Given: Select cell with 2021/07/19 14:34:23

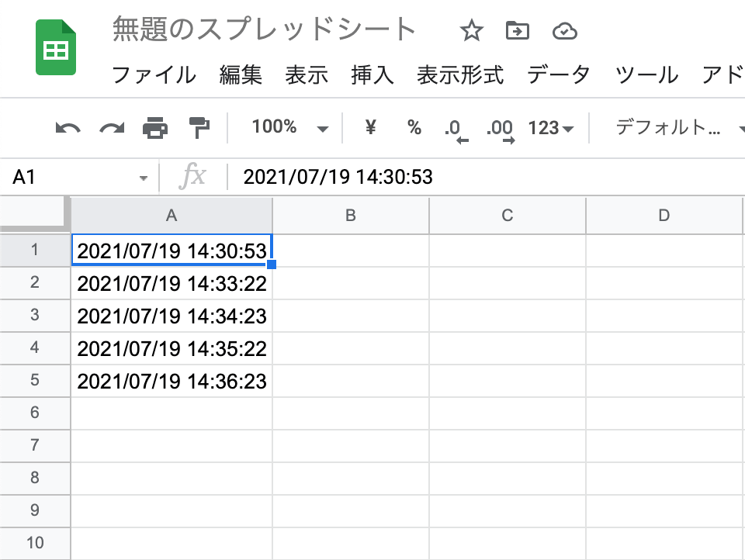Looking at the screenshot, I should click(172, 316).
